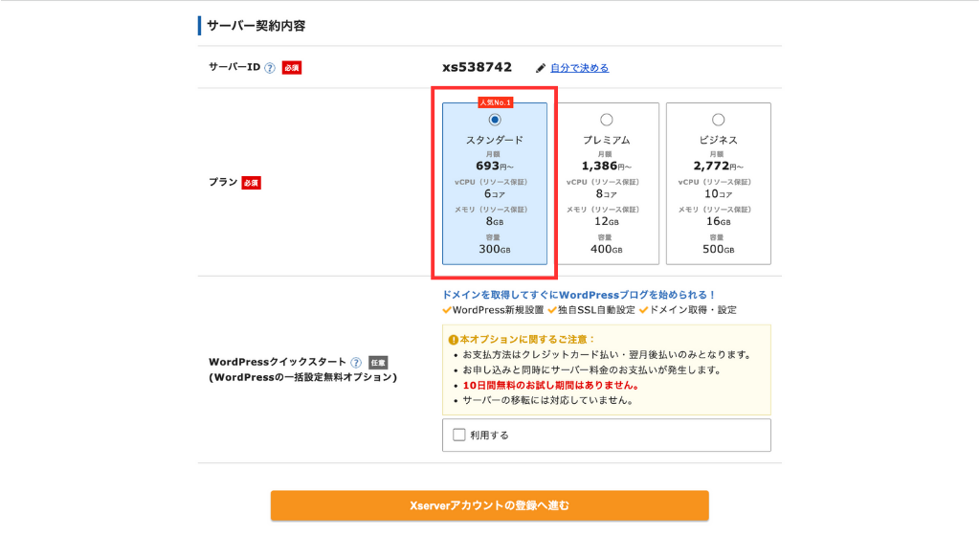Select the ビジネス plan radio button

(718, 120)
